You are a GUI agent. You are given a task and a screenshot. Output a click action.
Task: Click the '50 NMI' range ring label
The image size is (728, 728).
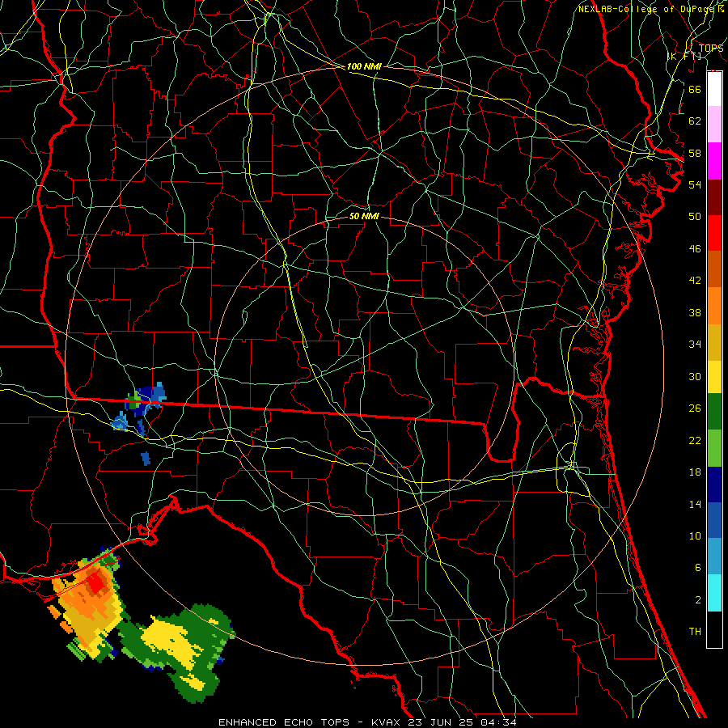[x=364, y=216]
